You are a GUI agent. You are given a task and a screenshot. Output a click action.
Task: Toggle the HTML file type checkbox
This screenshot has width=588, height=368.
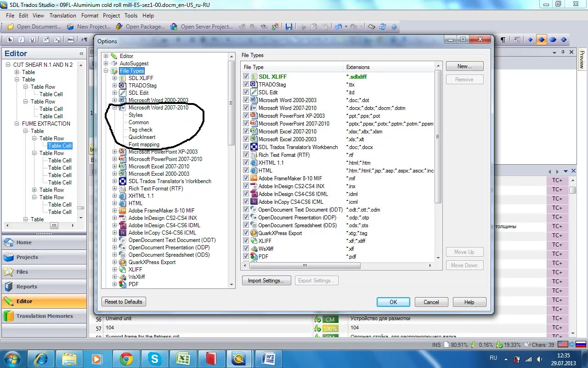click(x=246, y=170)
